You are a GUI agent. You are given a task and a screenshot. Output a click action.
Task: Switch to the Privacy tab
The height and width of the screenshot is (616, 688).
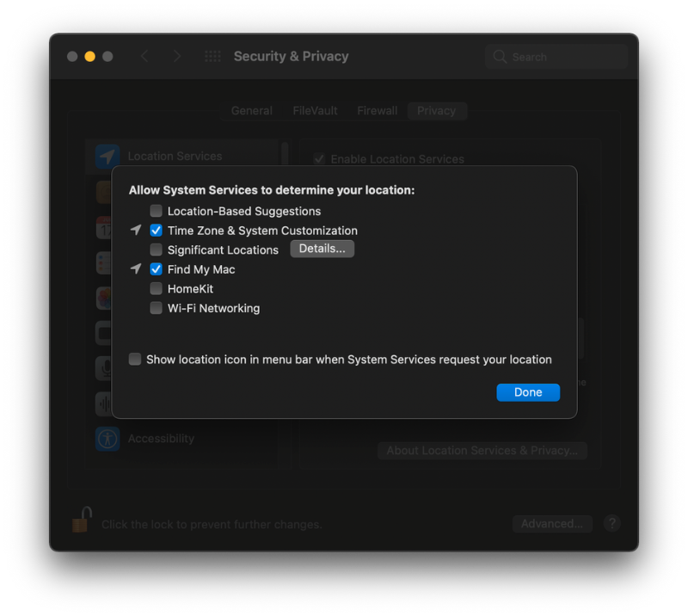[437, 110]
